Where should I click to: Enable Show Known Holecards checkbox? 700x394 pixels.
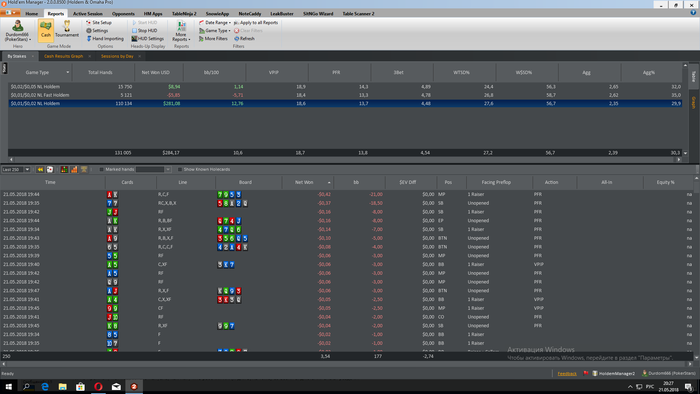pos(180,170)
